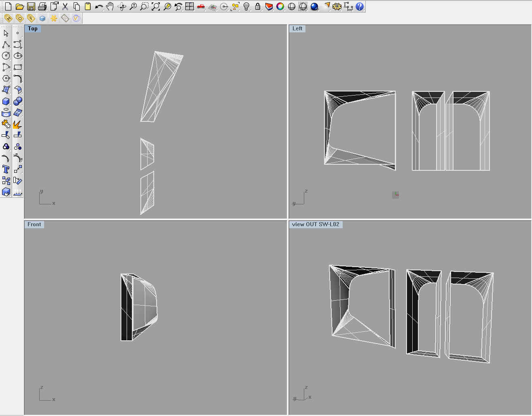This screenshot has width=532, height=416.
Task: Select the Ellipse tool
Action: pyautogui.click(x=17, y=56)
